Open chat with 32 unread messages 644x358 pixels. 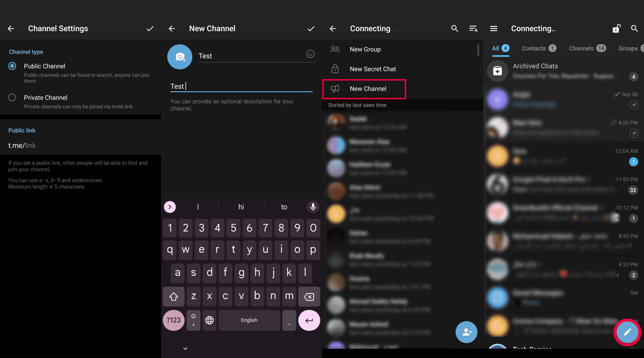tap(563, 185)
